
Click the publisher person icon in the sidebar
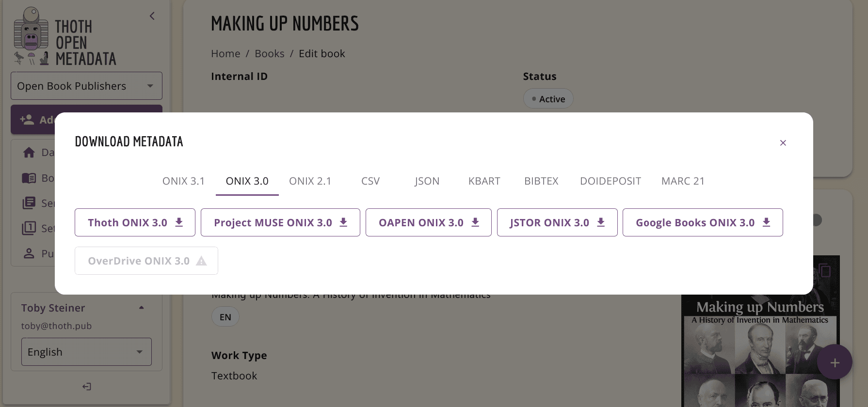[x=29, y=253]
